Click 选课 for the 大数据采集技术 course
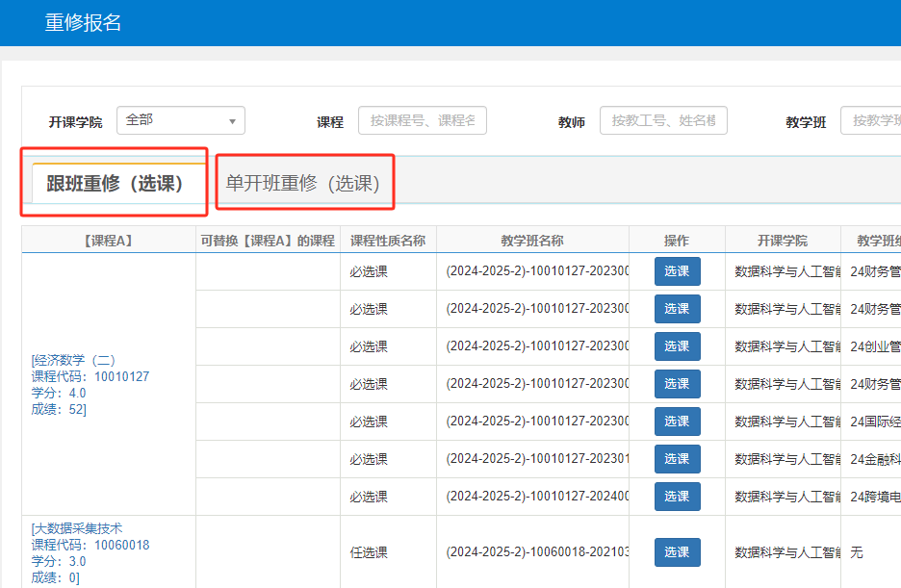Screen dimensions: 901x588 (677, 552)
